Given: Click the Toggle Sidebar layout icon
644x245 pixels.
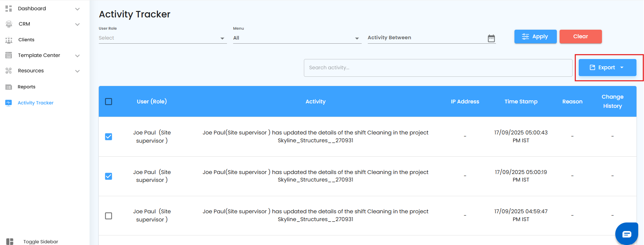Looking at the screenshot, I should tap(10, 242).
